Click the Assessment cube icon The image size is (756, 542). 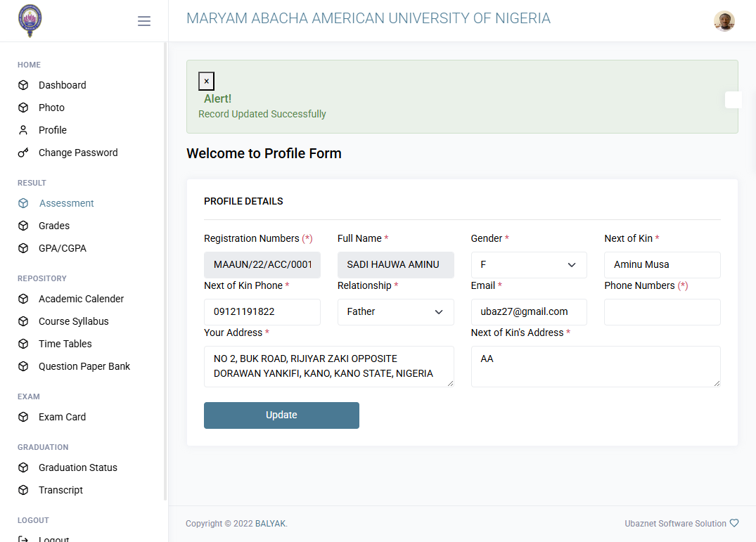[23, 203]
